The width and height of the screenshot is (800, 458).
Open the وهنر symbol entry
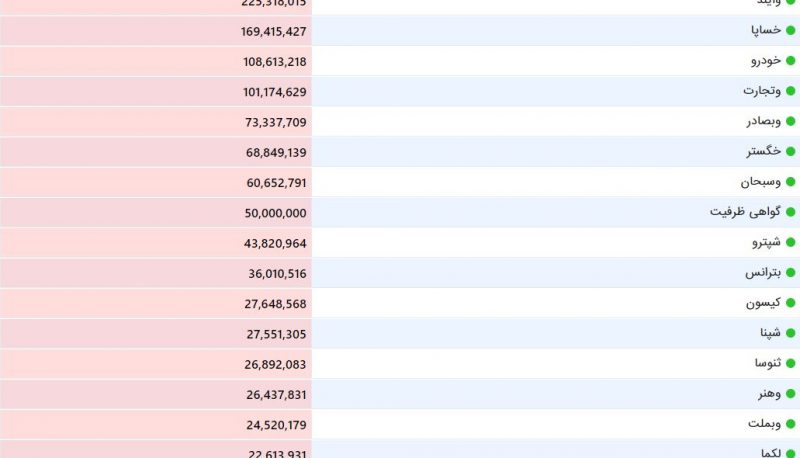coord(769,394)
